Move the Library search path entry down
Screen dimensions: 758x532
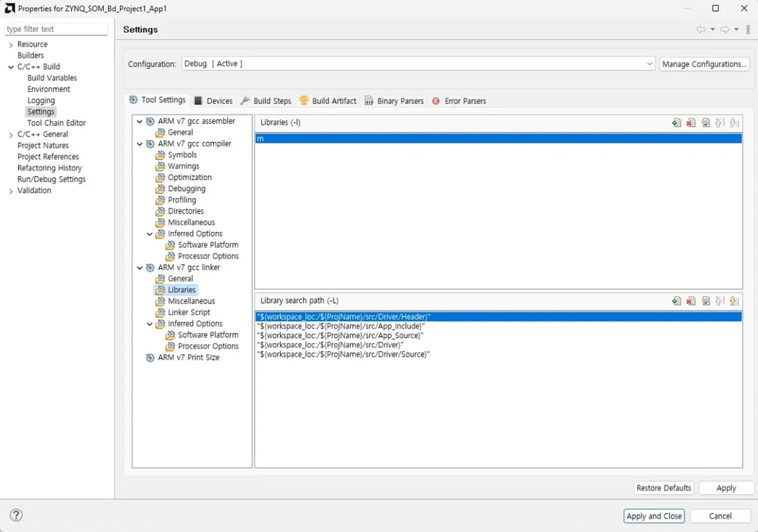point(734,301)
